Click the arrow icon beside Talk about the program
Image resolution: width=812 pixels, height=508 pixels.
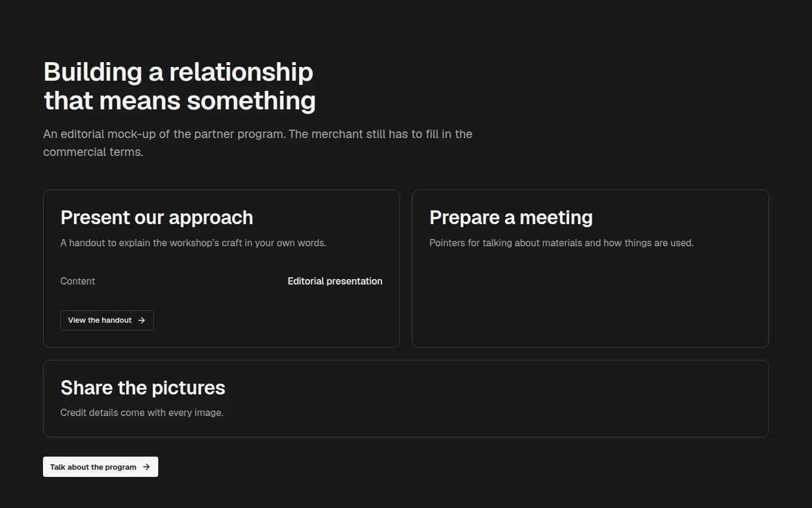146,467
